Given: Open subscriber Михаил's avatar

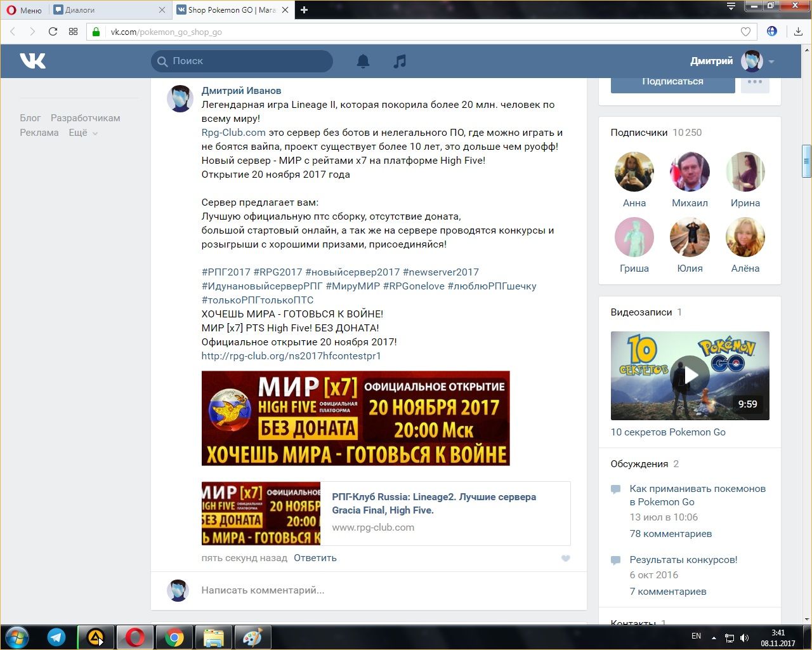Looking at the screenshot, I should [x=690, y=172].
